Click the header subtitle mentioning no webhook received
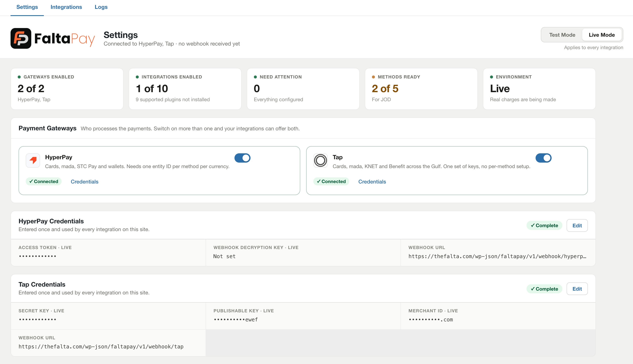Image resolution: width=633 pixels, height=364 pixels. 172,44
